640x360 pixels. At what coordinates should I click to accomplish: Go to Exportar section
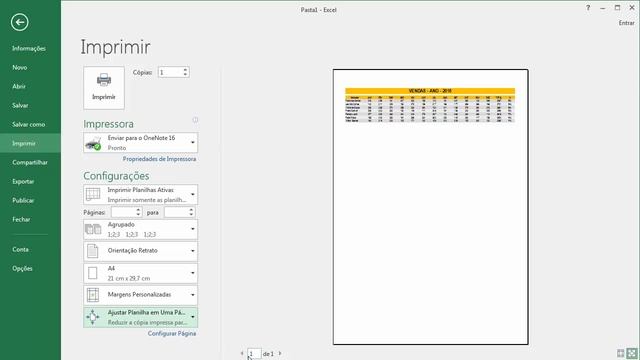click(23, 181)
